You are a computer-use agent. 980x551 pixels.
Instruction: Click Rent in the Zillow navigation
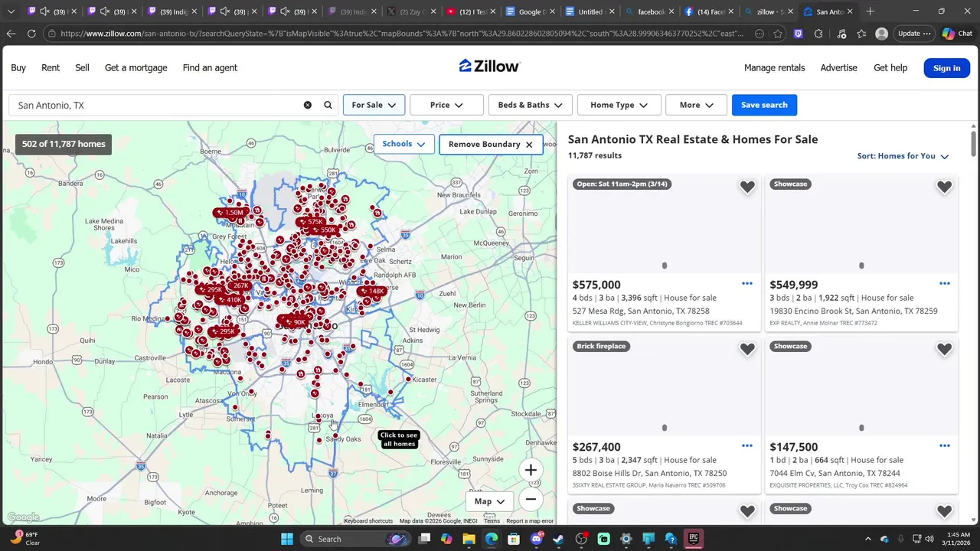[51, 67]
